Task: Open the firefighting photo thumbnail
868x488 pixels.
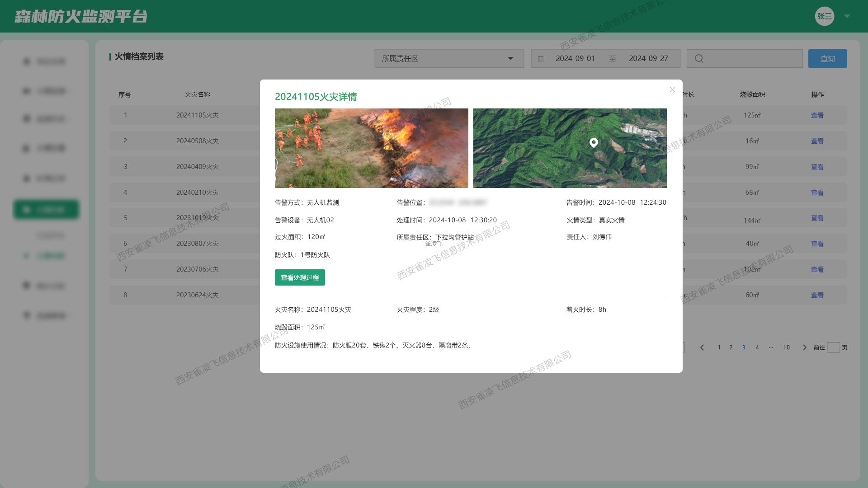Action: point(371,148)
